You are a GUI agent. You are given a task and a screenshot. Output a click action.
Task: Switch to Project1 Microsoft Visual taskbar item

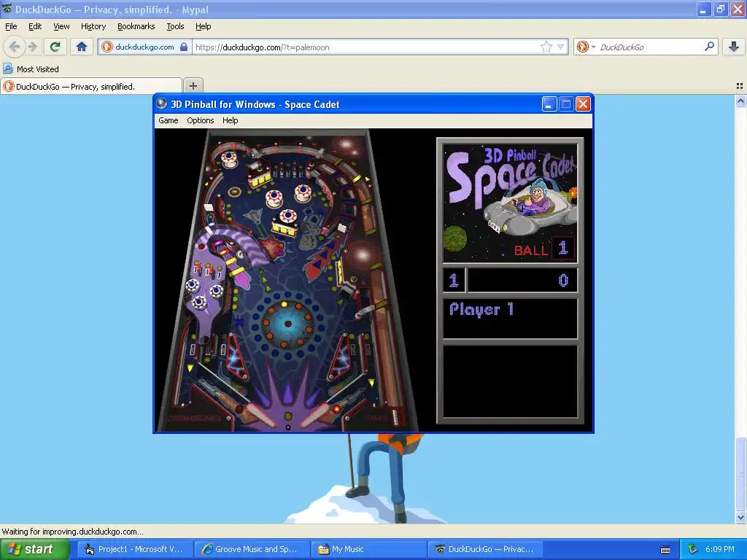135,549
